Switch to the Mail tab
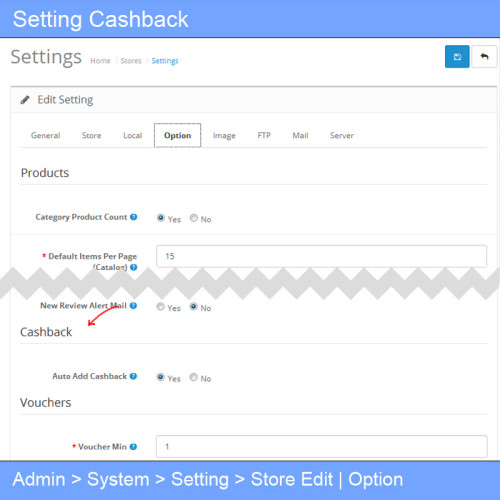Viewport: 500px width, 500px height. click(300, 135)
